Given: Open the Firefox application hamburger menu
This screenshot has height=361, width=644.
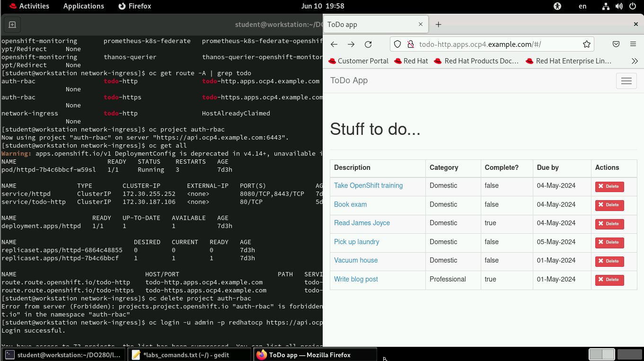Looking at the screenshot, I should click(633, 44).
